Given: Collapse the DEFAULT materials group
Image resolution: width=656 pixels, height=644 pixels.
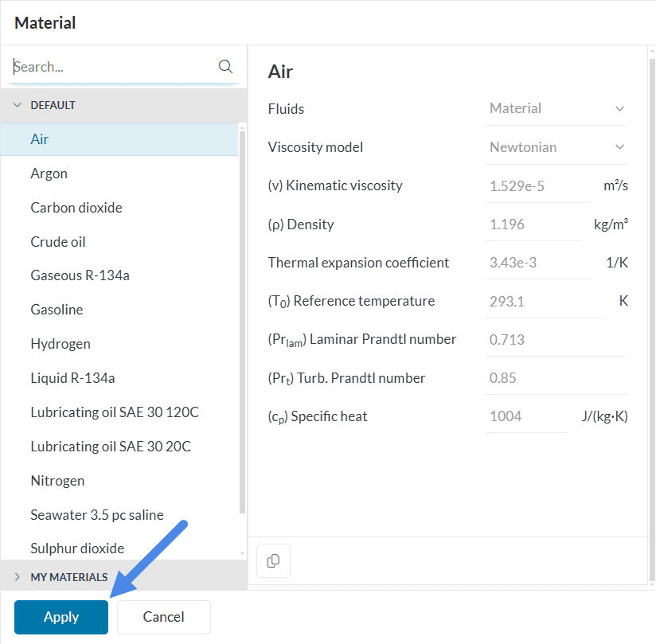Looking at the screenshot, I should pyautogui.click(x=18, y=105).
